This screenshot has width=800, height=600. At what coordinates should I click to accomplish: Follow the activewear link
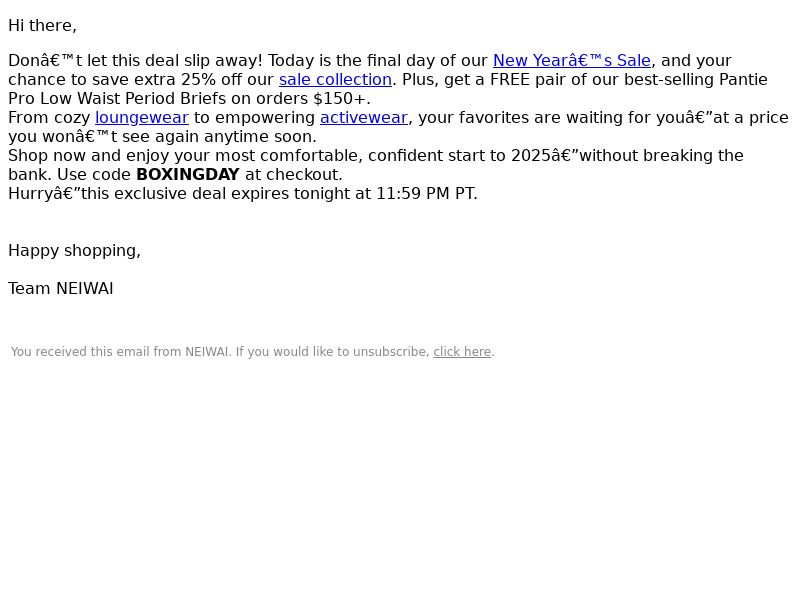tap(364, 118)
